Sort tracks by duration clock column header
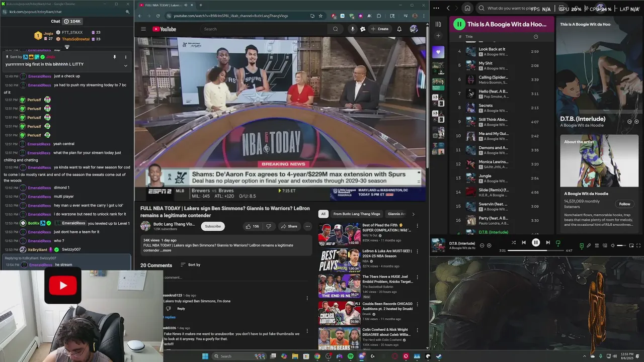Viewport: 644px width, 362px height. 535,37
